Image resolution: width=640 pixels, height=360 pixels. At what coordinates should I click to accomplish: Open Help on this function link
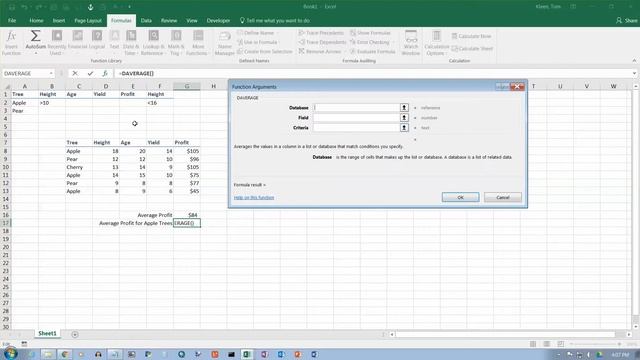coord(254,198)
